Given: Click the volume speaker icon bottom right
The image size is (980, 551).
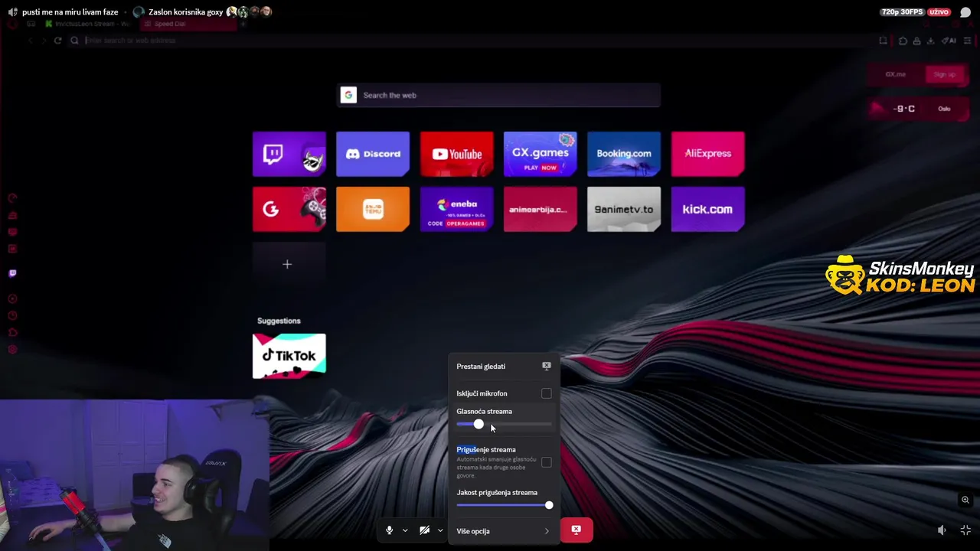Looking at the screenshot, I should 942,530.
